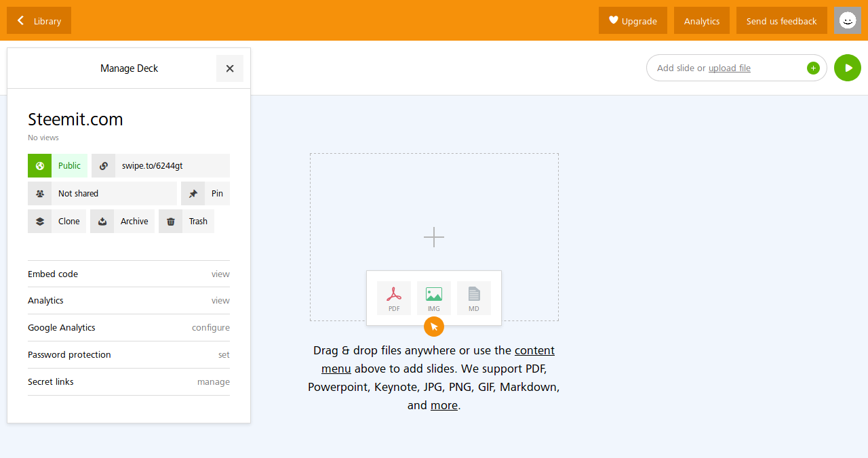Open the user avatar menu
Image resolution: width=868 pixels, height=458 pixels.
pyautogui.click(x=848, y=20)
